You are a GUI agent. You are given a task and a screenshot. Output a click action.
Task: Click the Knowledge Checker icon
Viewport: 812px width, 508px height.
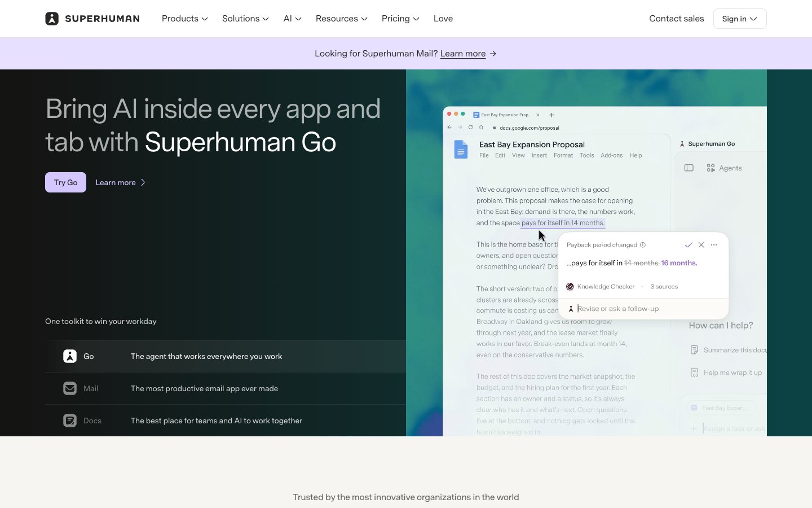pyautogui.click(x=570, y=287)
